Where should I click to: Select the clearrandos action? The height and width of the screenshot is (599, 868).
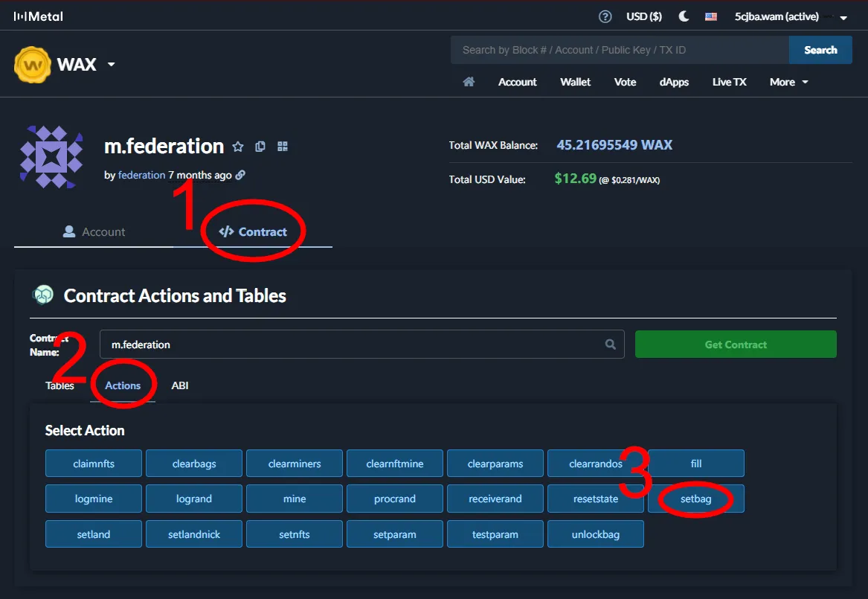point(596,464)
